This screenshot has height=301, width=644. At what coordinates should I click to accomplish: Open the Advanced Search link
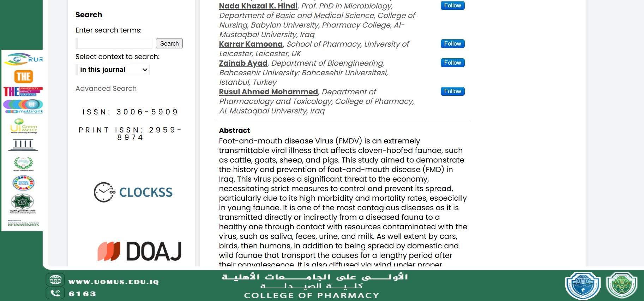106,88
